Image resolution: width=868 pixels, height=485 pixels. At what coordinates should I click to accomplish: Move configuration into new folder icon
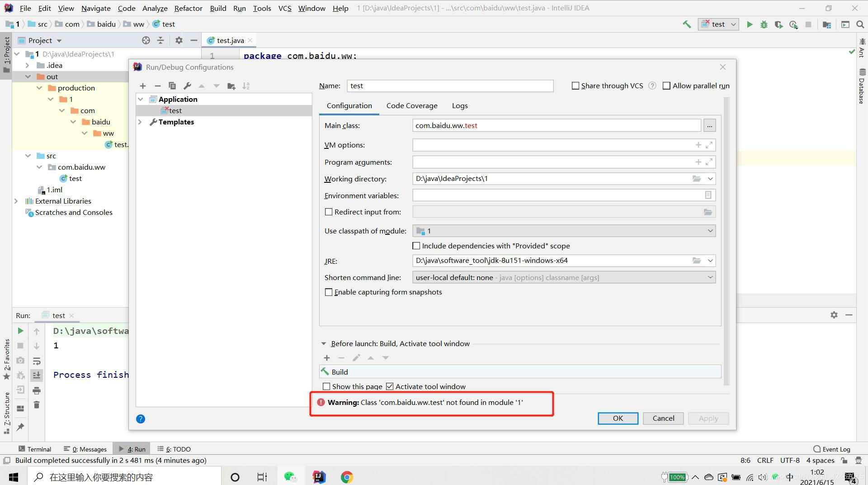(231, 86)
